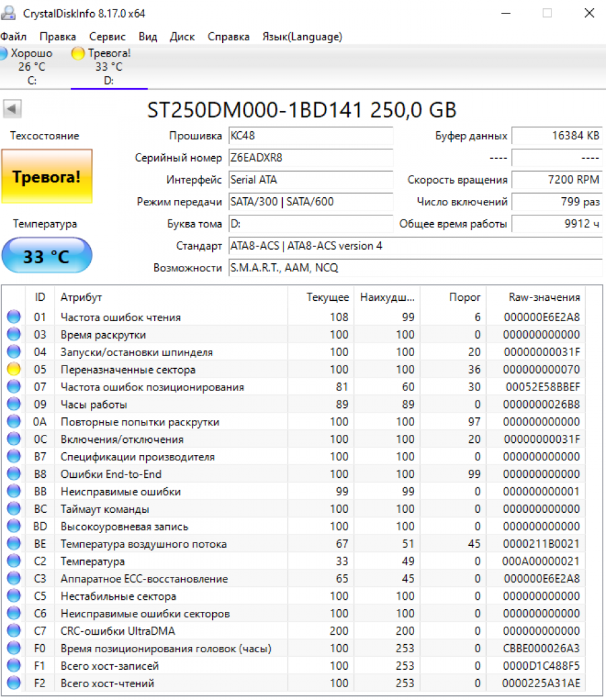
Task: Open the Сервис menu
Action: coord(107,36)
